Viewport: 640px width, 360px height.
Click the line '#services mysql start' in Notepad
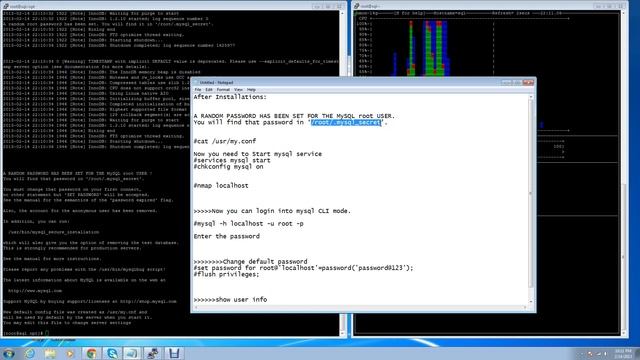232,160
